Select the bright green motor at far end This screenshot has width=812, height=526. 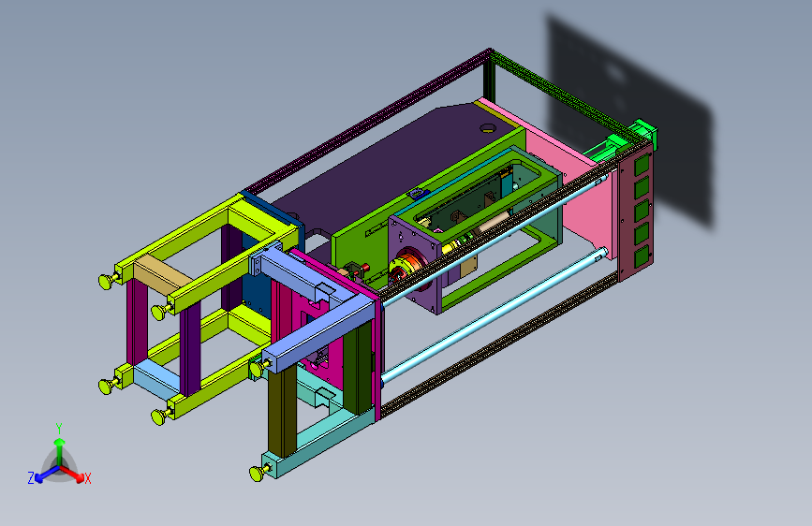[624, 139]
